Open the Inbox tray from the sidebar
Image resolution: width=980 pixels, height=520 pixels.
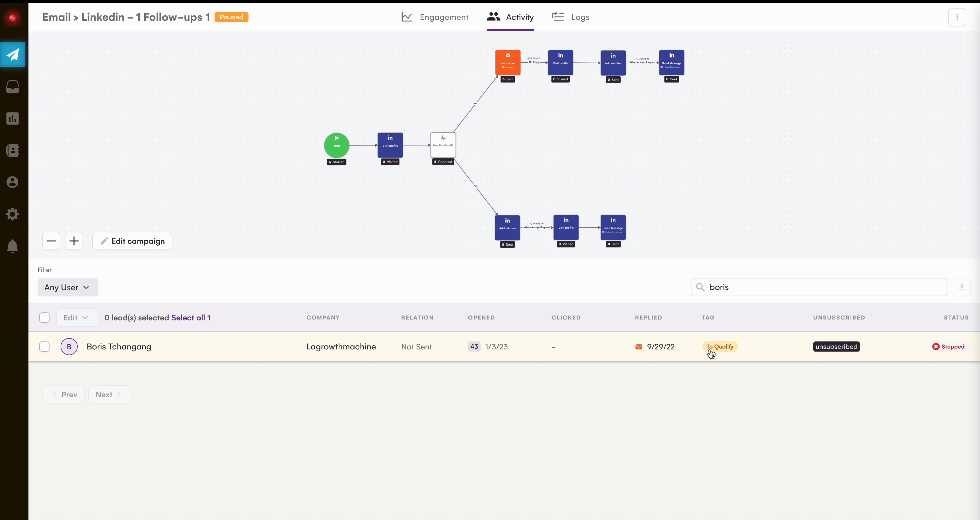[x=13, y=86]
